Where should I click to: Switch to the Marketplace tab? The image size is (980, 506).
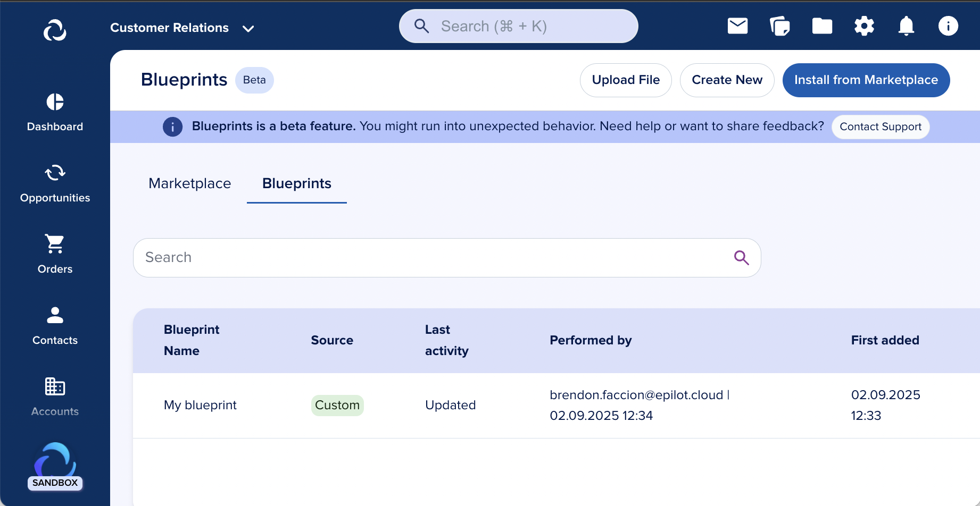pyautogui.click(x=190, y=183)
